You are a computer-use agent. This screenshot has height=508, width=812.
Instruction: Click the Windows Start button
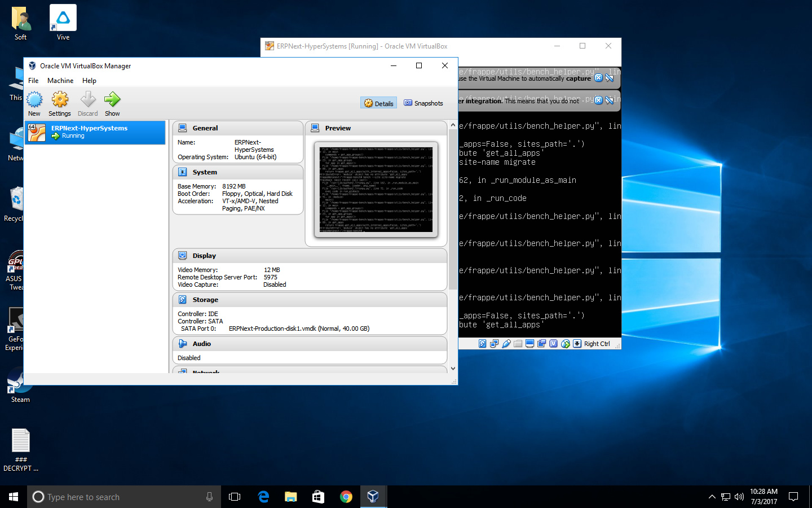[14, 497]
